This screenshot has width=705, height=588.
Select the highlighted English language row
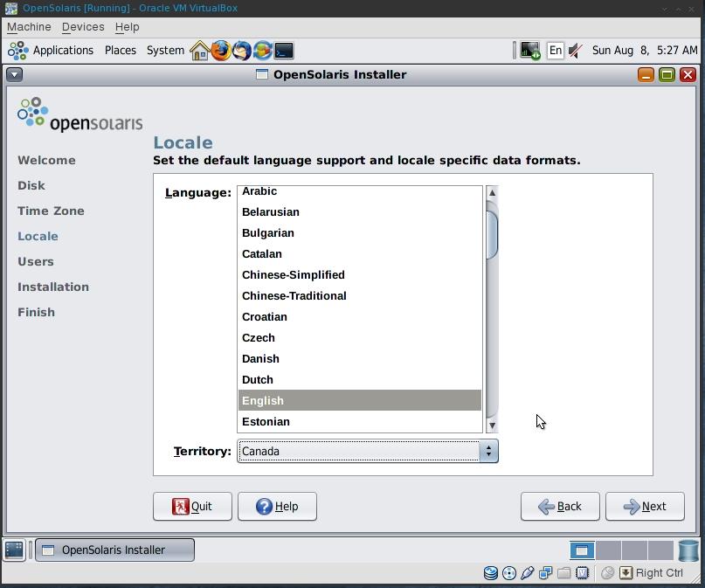(x=360, y=400)
